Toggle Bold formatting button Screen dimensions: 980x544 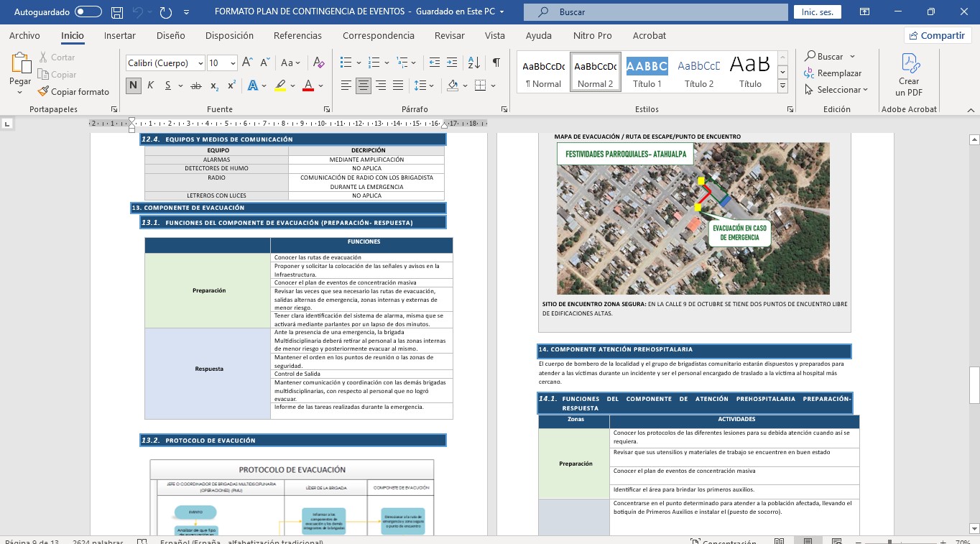134,86
